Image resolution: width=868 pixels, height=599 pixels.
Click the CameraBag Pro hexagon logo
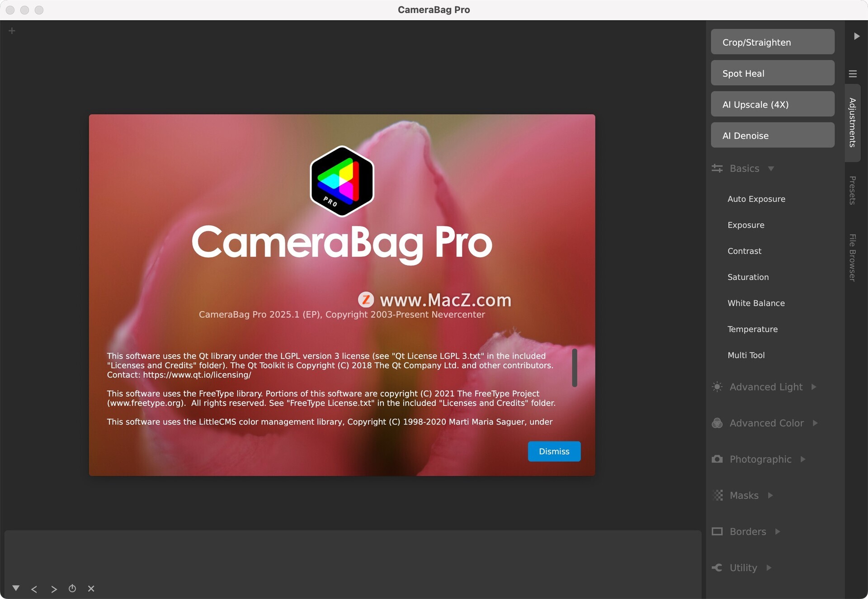[x=342, y=181]
